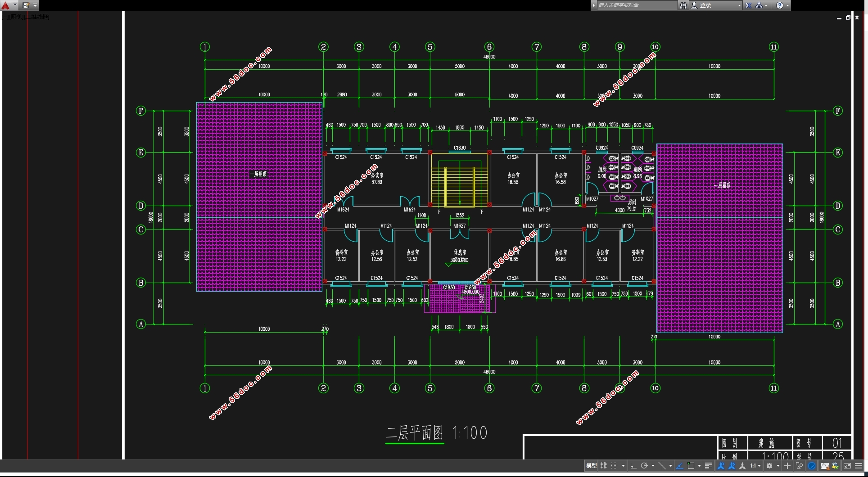Click the 01 sheet number in title block
Screen dimensions: 868x477
point(837,443)
